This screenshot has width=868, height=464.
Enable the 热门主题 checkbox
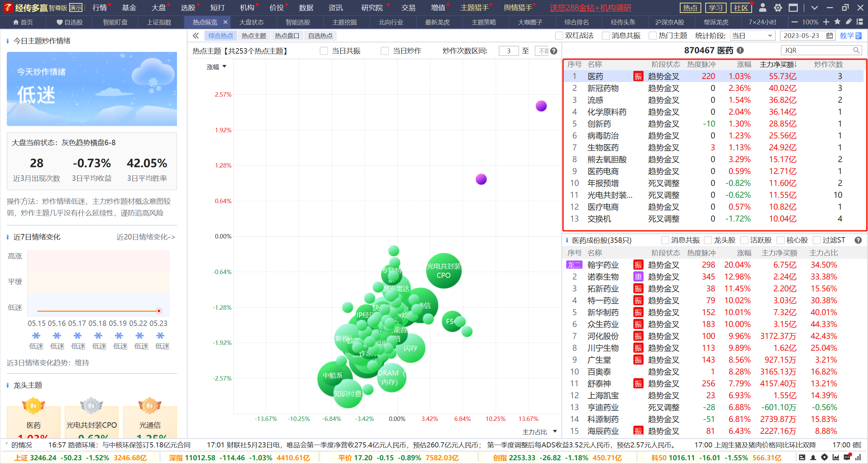tap(652, 36)
